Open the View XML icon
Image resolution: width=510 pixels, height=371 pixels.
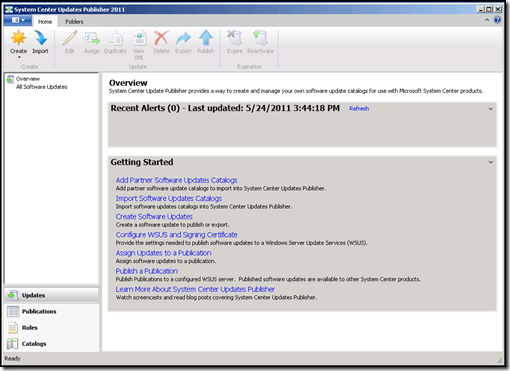(x=139, y=38)
